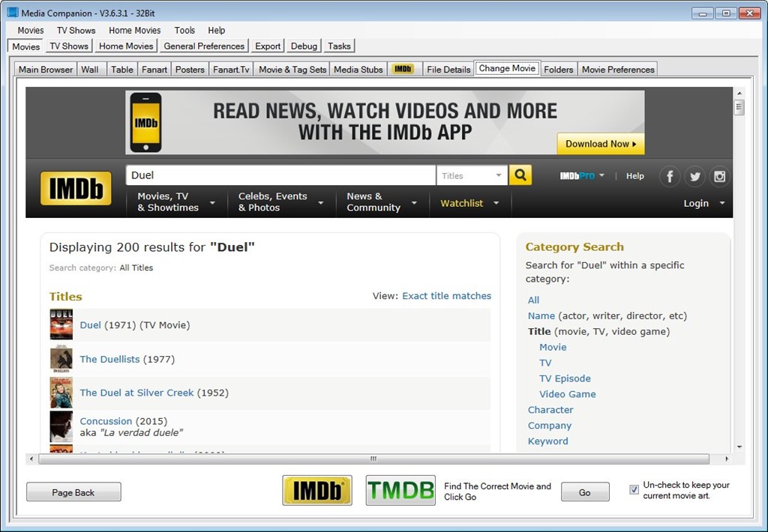Screen dimensions: 768x532
Task: Open the IMDbPro dropdown
Action: tap(582, 175)
